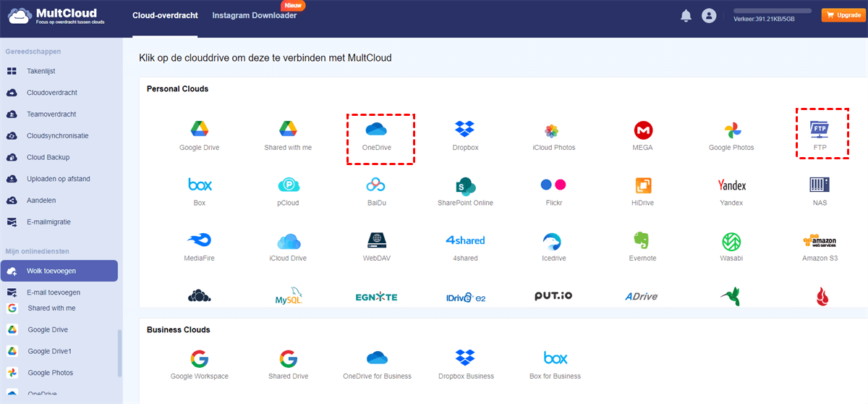Choose Google Photos in Personal Clouds
The width and height of the screenshot is (868, 404).
click(731, 136)
